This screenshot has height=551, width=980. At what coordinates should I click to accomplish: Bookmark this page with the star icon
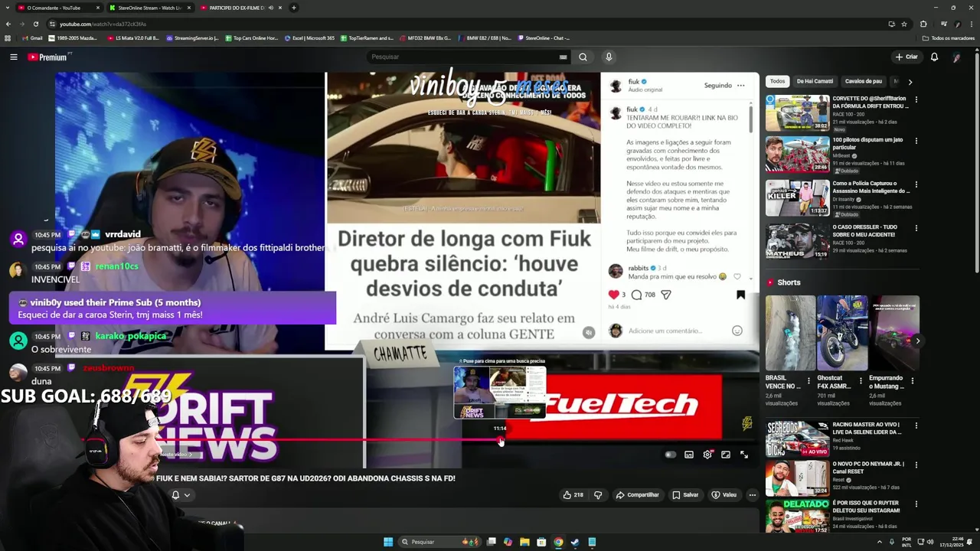click(x=904, y=24)
